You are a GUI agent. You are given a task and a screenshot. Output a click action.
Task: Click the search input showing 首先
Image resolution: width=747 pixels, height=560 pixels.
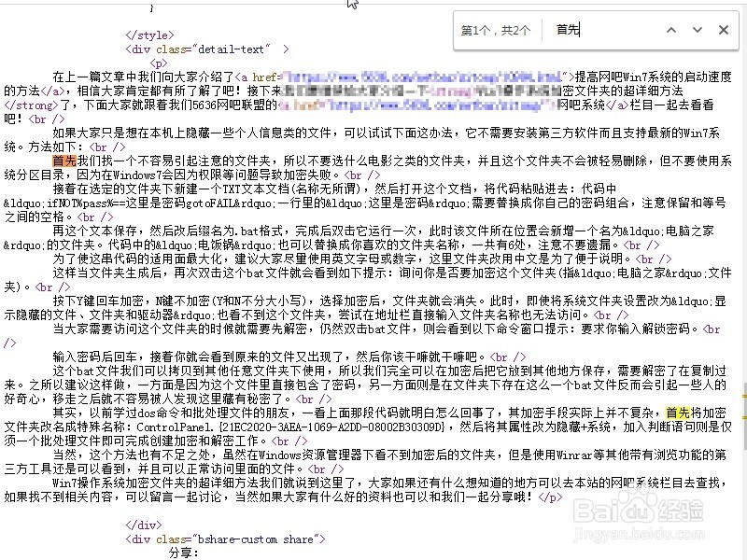tap(588, 30)
